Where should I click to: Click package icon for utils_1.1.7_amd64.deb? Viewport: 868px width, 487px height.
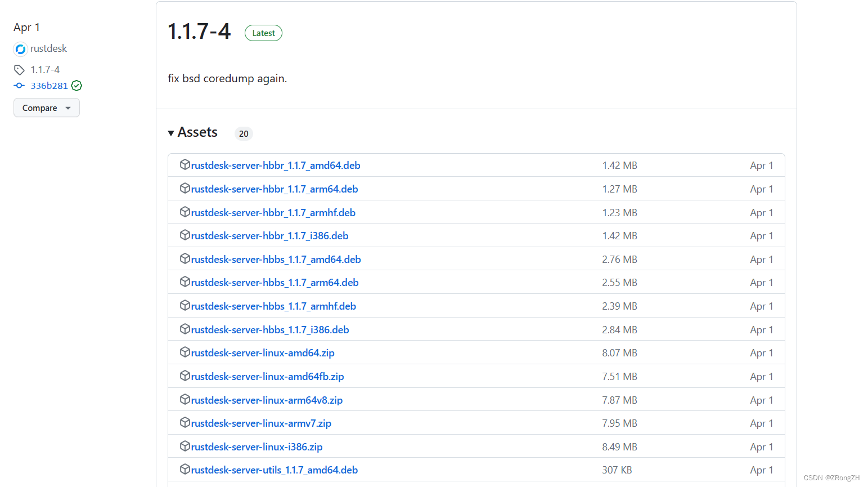click(185, 469)
